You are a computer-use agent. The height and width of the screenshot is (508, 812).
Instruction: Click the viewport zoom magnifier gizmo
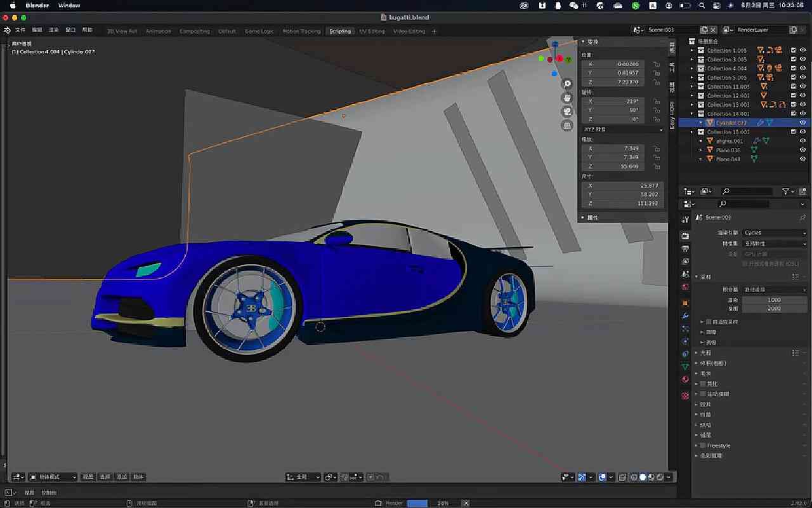[567, 84]
